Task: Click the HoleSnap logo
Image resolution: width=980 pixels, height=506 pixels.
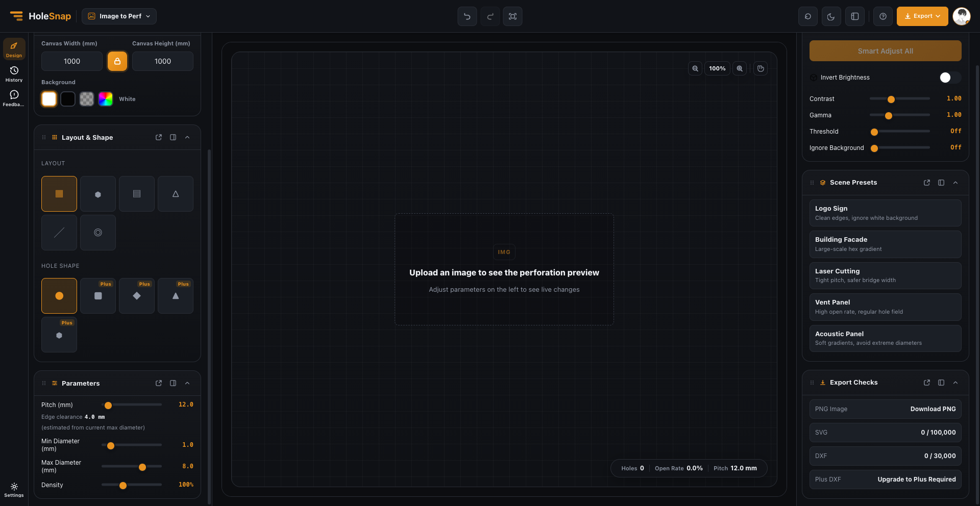Action: coord(40,16)
